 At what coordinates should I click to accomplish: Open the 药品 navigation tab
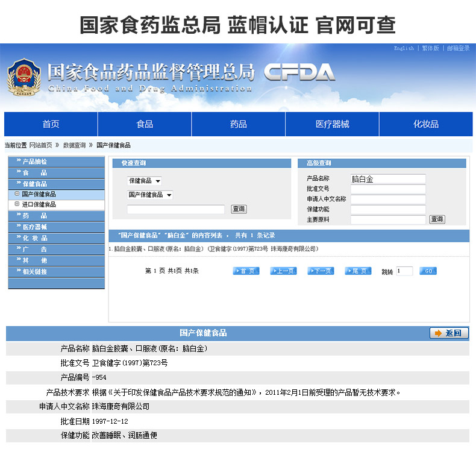tap(239, 124)
